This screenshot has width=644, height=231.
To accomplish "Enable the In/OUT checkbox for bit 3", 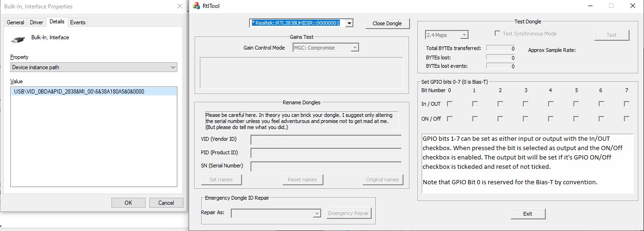I will [526, 103].
